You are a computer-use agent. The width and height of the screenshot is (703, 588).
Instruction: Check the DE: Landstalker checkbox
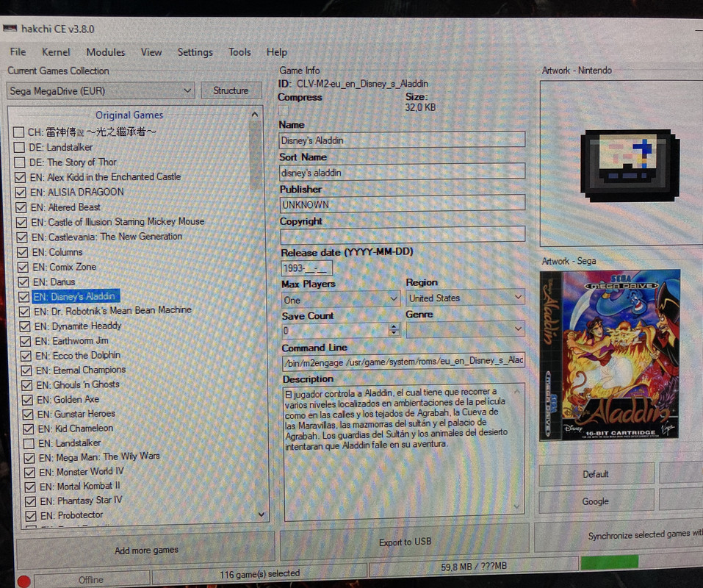[x=19, y=147]
